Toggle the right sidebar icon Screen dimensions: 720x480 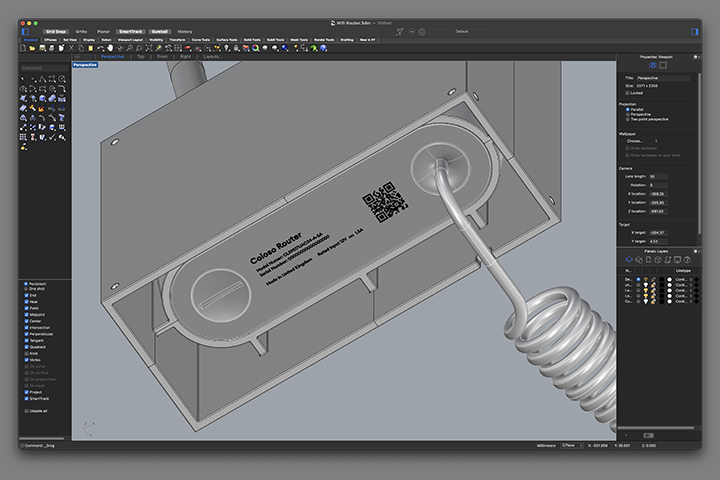695,32
